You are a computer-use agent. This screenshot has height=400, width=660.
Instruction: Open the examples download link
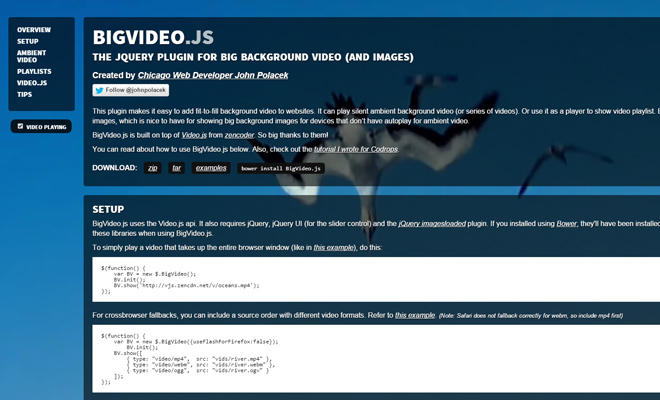[211, 168]
